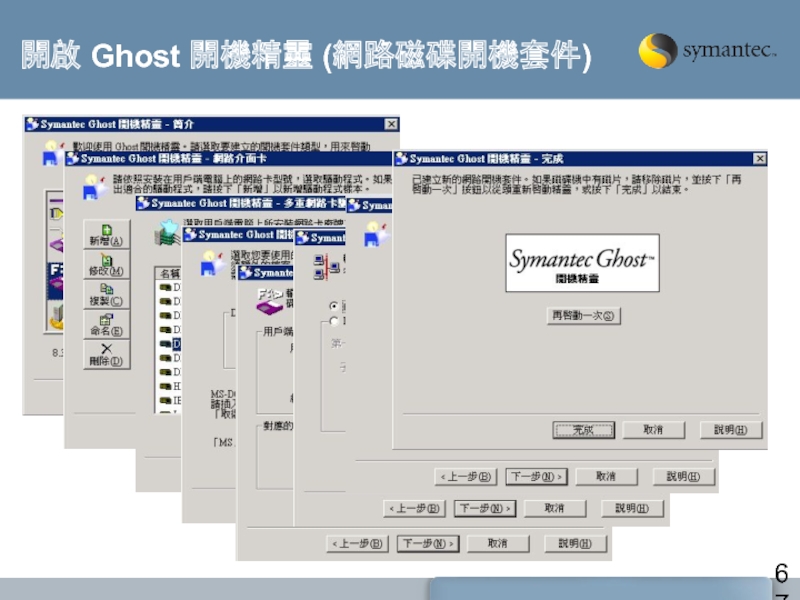Screen dimensions: 800x600
Task: Click the 修改(M) modify driver button
Action: click(x=106, y=264)
